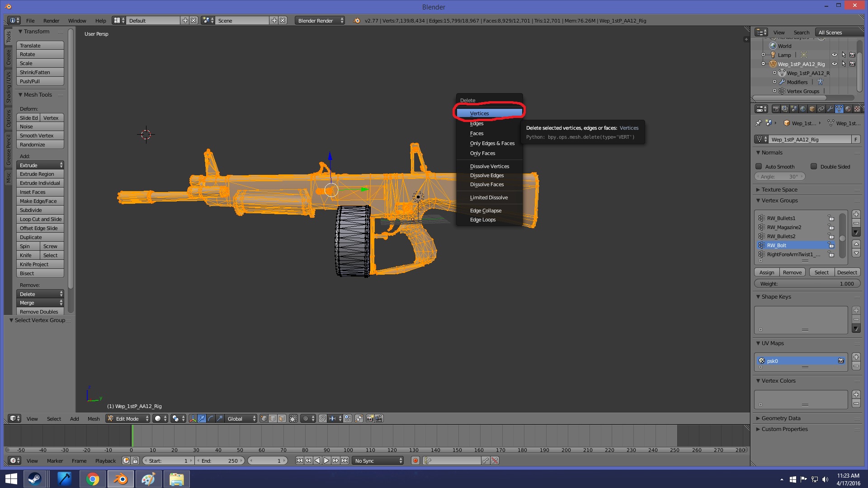Choose Dissolve Edges from Delete menu
Viewport: 868px width, 488px height.
486,175
